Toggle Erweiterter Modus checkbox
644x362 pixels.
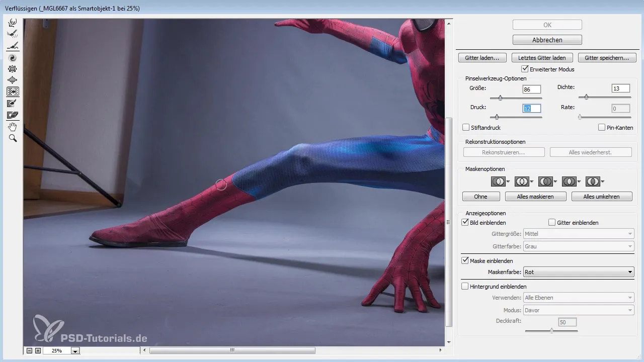525,69
